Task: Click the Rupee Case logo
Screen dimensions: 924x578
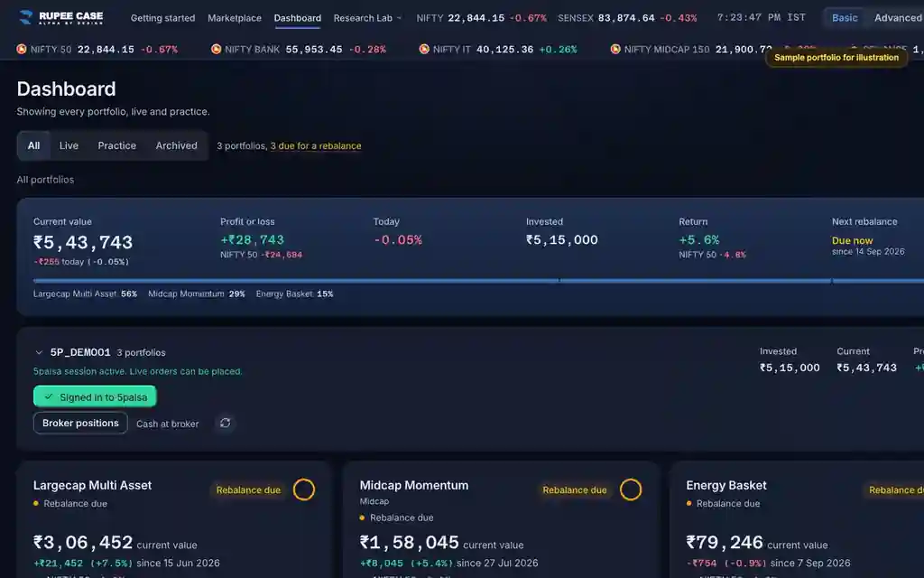Action: tap(60, 17)
